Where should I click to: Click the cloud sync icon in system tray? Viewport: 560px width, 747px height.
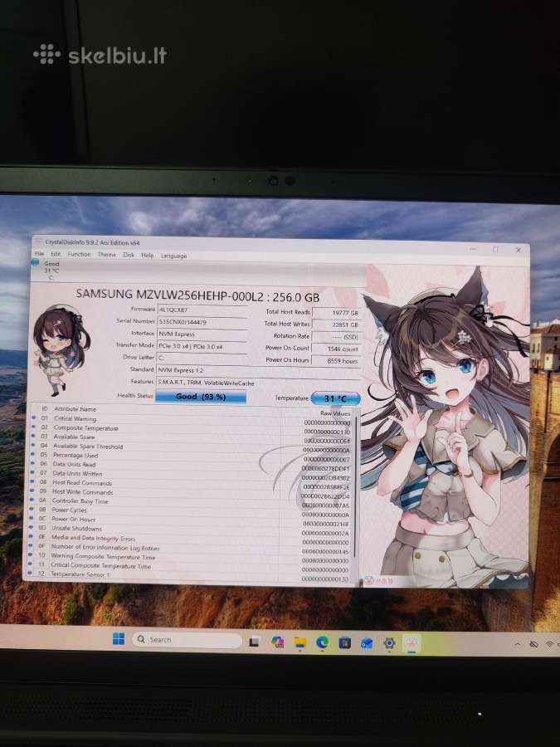[x=533, y=645]
